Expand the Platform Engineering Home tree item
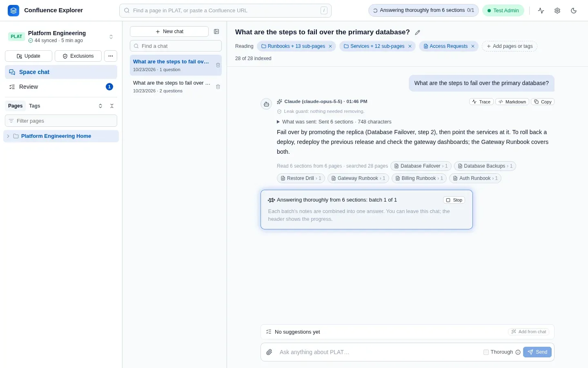This screenshot has width=588, height=368. 8,136
